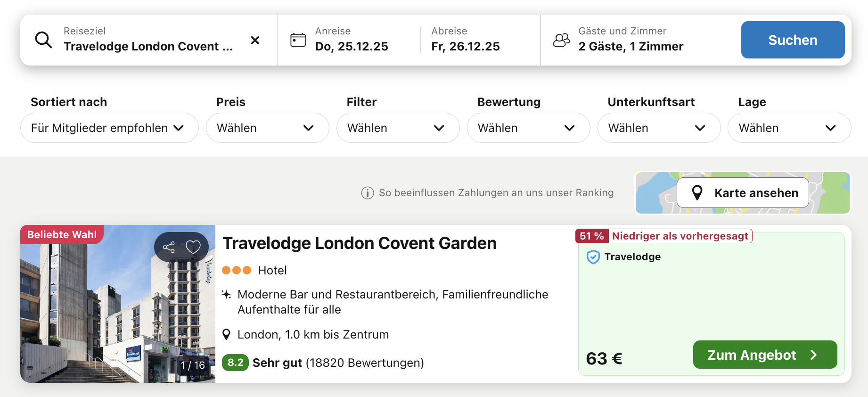Open the Lage dropdown
The width and height of the screenshot is (868, 397).
tap(789, 128)
